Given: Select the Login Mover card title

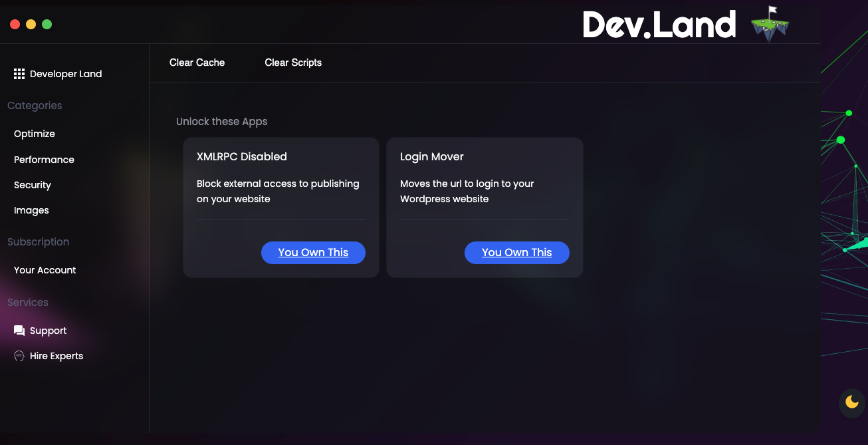Looking at the screenshot, I should tap(432, 157).
